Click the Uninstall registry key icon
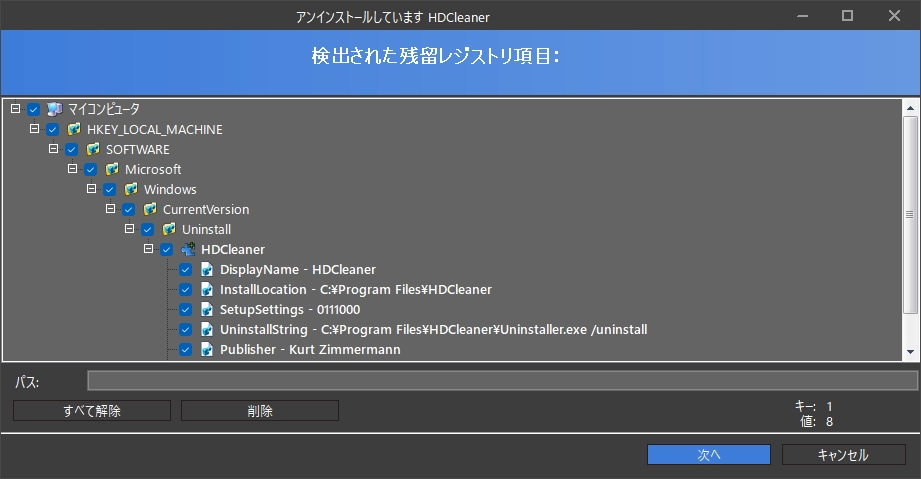Screen dimensions: 921x479 coord(169,229)
